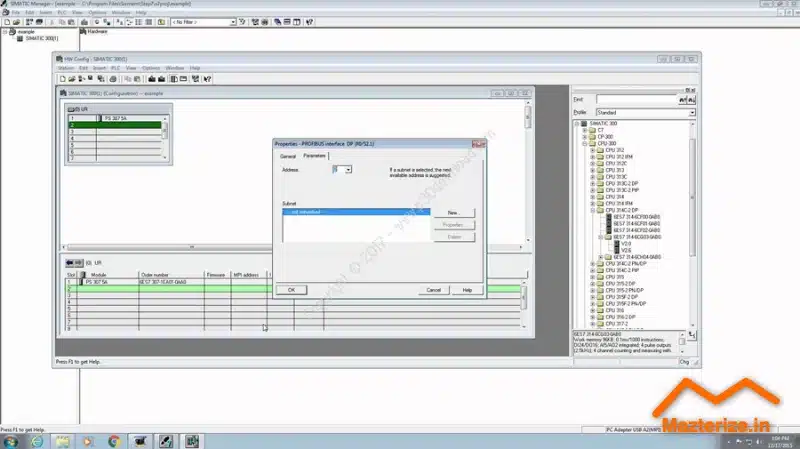
Task: Click Help arrow icon in SIMATIC Manager toolbar
Action: pyautogui.click(x=309, y=22)
